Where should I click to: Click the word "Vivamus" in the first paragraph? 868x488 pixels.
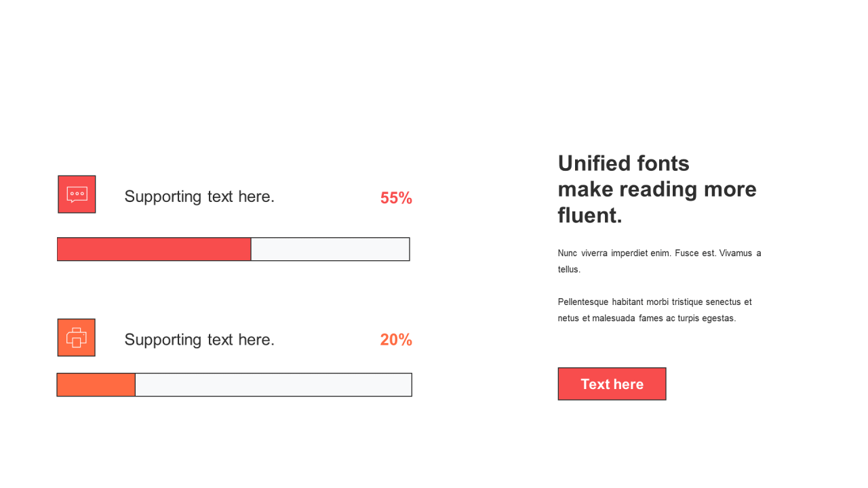(736, 253)
